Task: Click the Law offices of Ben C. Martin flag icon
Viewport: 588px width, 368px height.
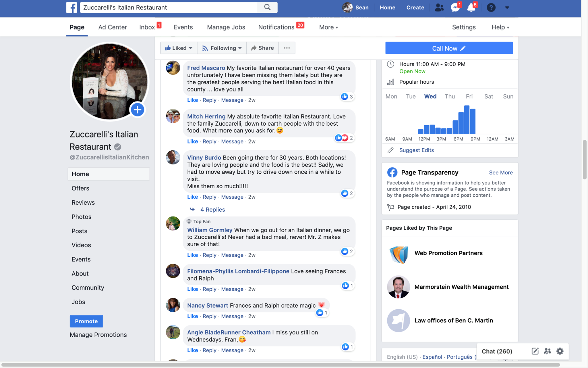Action: click(399, 321)
